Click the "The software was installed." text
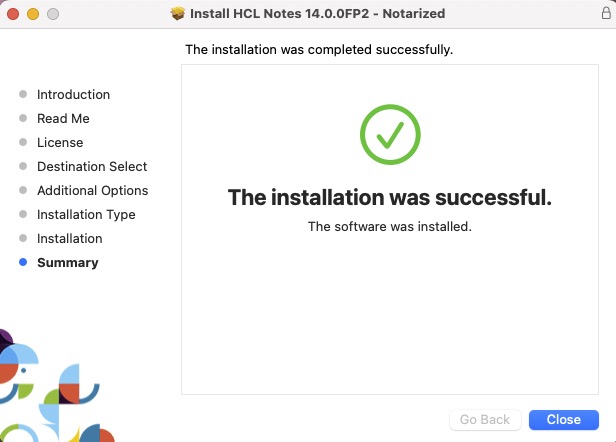Screen dimensions: 616x442 coord(389,227)
